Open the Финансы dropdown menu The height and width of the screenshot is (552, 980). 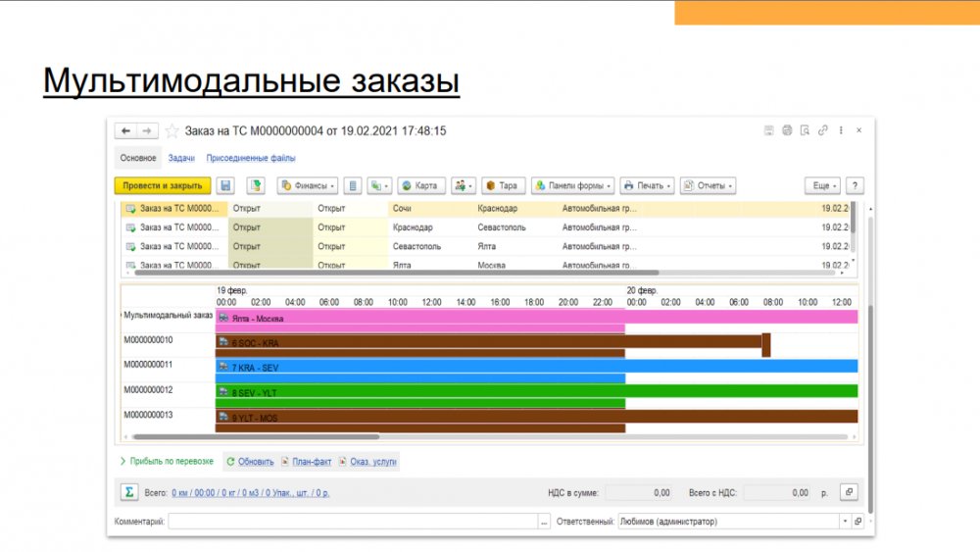click(x=308, y=185)
